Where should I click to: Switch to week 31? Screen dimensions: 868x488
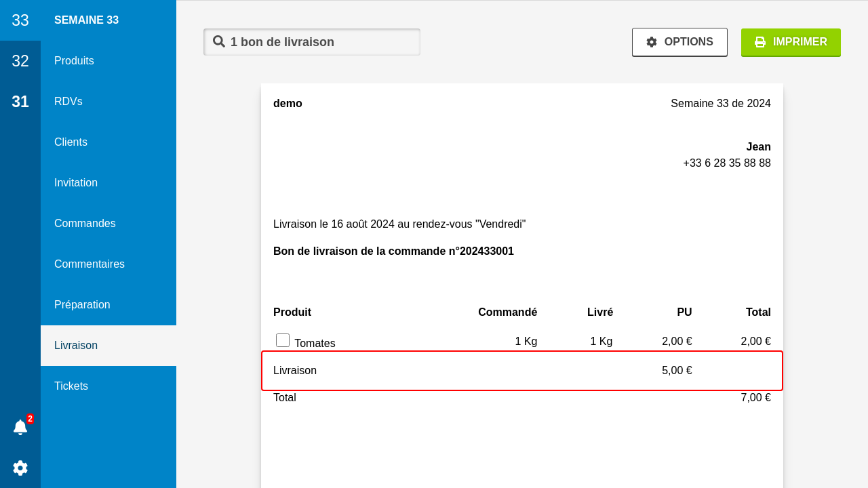click(x=20, y=102)
